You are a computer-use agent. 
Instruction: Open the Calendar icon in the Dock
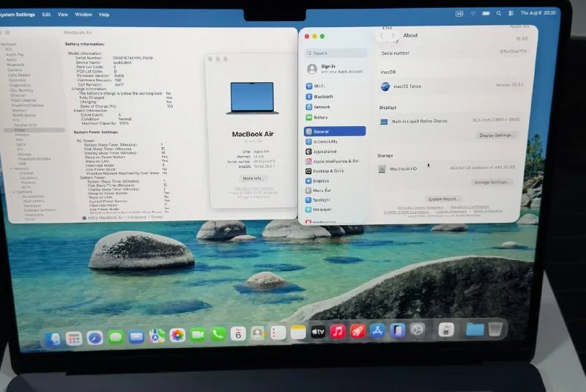pyautogui.click(x=238, y=333)
